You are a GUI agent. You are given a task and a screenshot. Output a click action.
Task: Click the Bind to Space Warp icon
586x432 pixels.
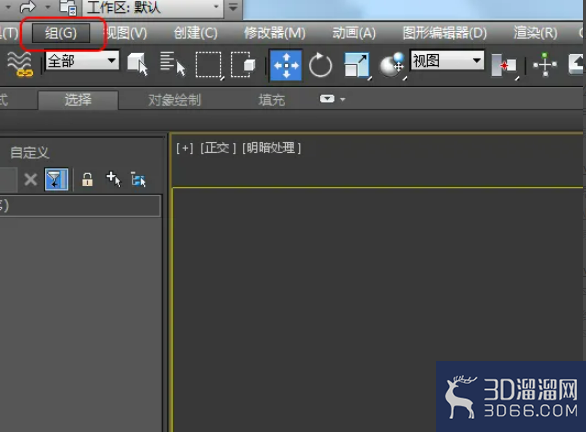21,64
